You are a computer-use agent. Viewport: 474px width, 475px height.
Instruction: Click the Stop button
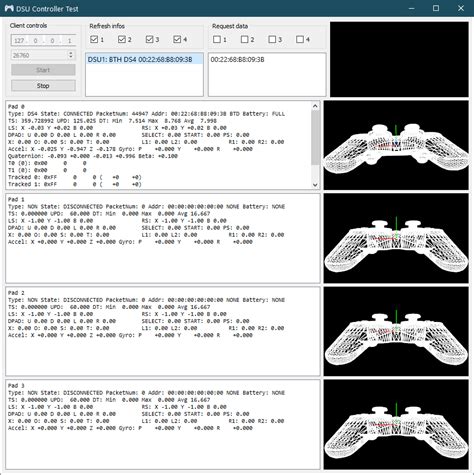click(43, 86)
